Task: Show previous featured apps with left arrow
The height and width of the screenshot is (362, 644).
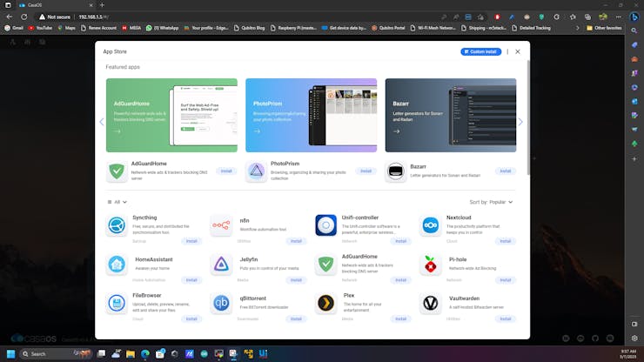Action: tap(101, 122)
